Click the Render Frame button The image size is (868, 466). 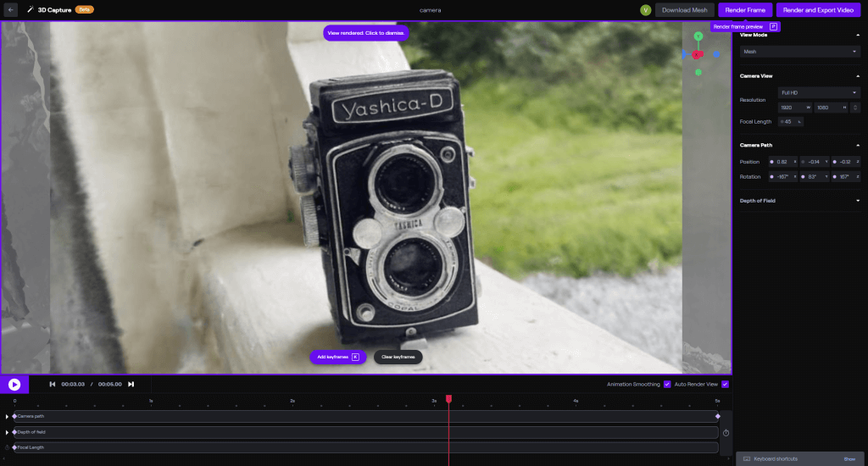tap(745, 10)
